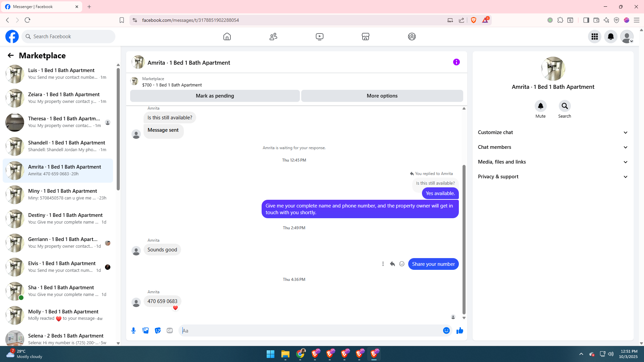Open weather widget on taskbar
The width and height of the screenshot is (644, 362).
pos(25,354)
